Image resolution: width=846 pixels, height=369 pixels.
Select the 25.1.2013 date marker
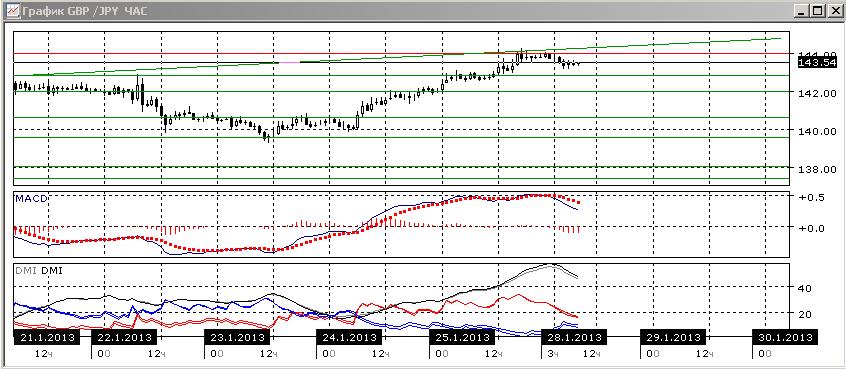(462, 338)
